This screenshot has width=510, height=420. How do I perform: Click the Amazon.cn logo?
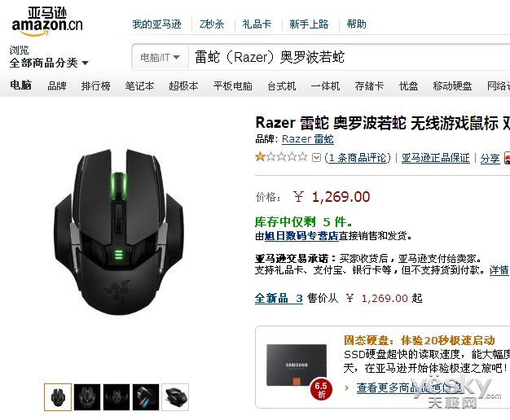[x=47, y=21]
